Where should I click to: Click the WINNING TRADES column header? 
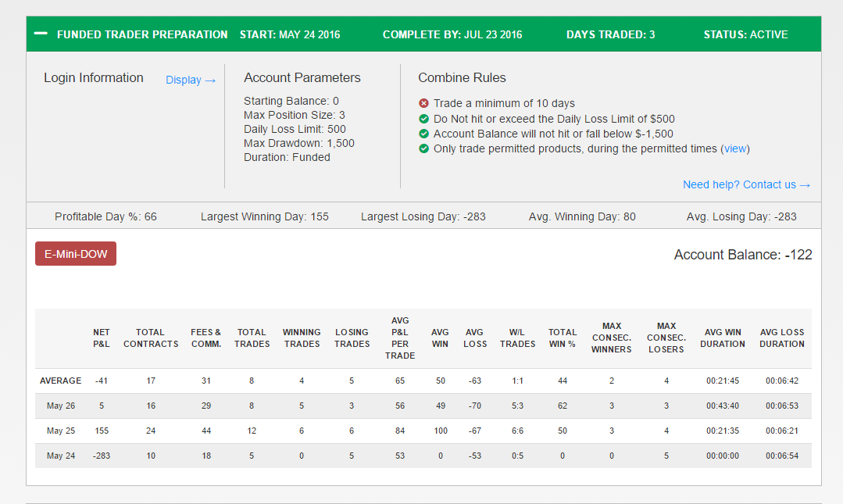[x=302, y=338]
